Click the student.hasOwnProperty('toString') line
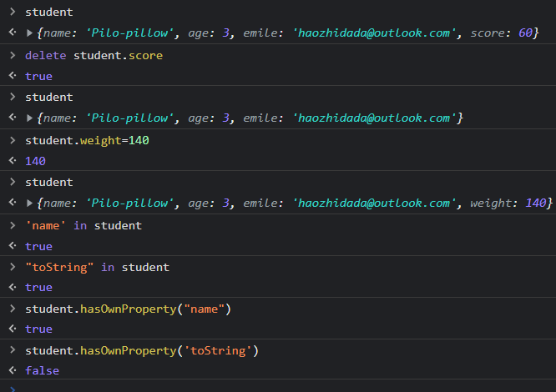This screenshot has width=556, height=392. 142,351
